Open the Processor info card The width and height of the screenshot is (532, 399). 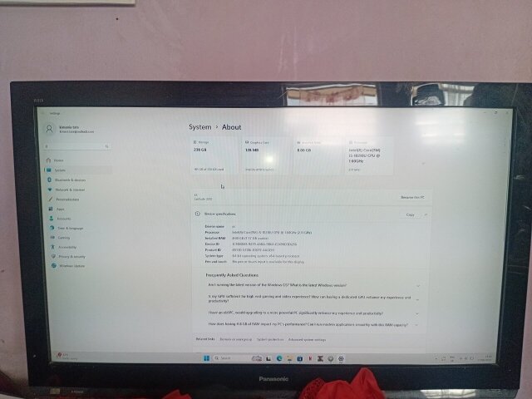coord(369,156)
